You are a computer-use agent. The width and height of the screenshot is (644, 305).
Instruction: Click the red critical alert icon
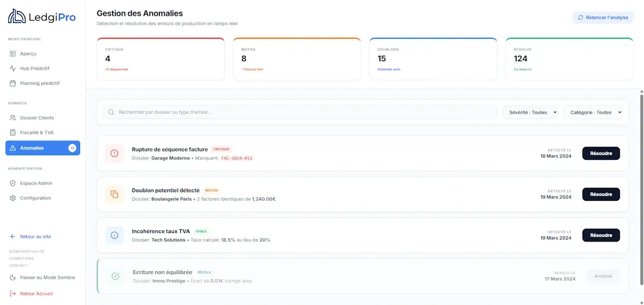coord(114,154)
